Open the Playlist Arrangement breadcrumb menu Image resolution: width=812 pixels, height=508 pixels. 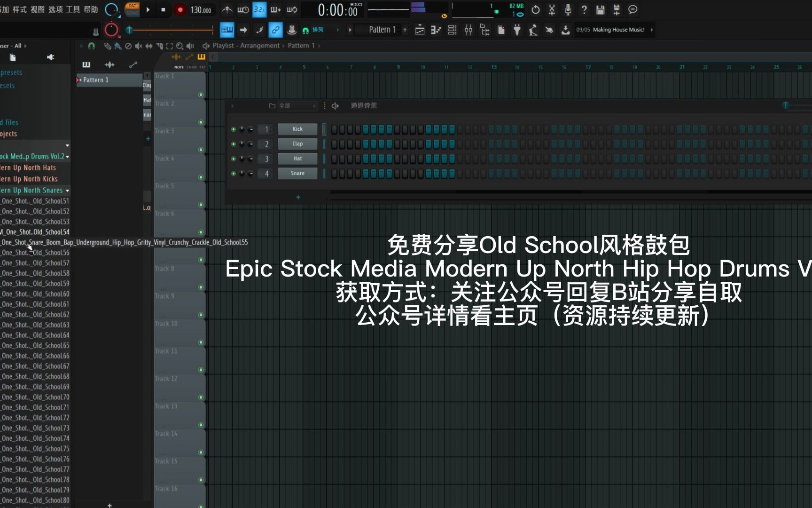246,46
